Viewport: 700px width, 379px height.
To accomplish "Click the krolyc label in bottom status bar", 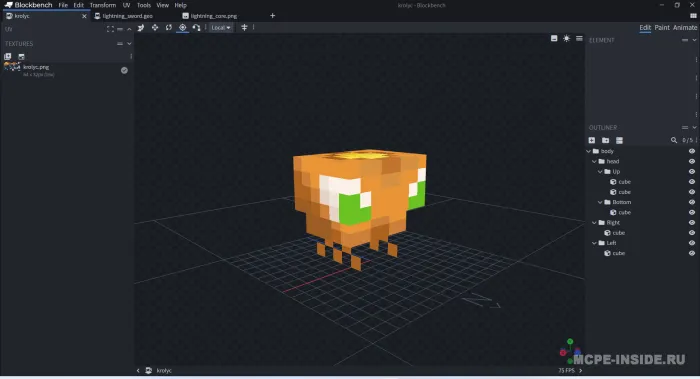I will point(164,371).
